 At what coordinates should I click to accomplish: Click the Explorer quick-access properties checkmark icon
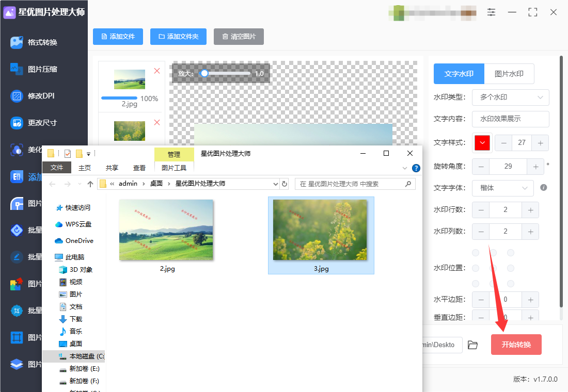[67, 154]
